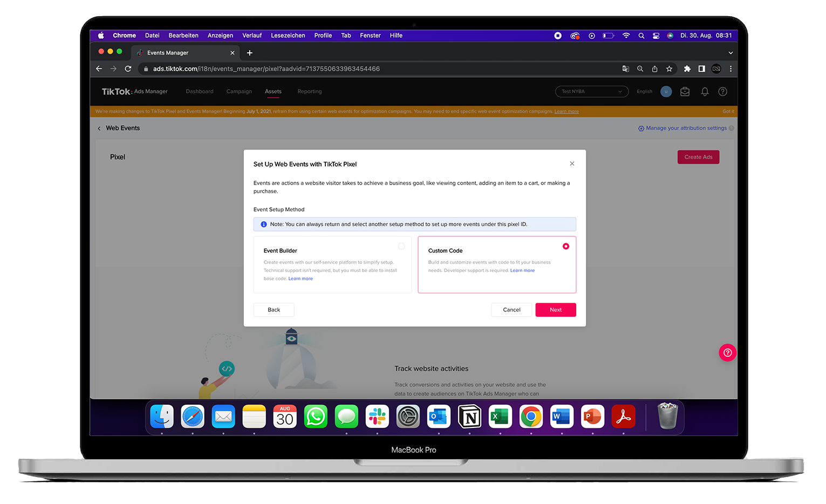The width and height of the screenshot is (826, 504).
Task: Click the browser forward arrow
Action: [113, 69]
